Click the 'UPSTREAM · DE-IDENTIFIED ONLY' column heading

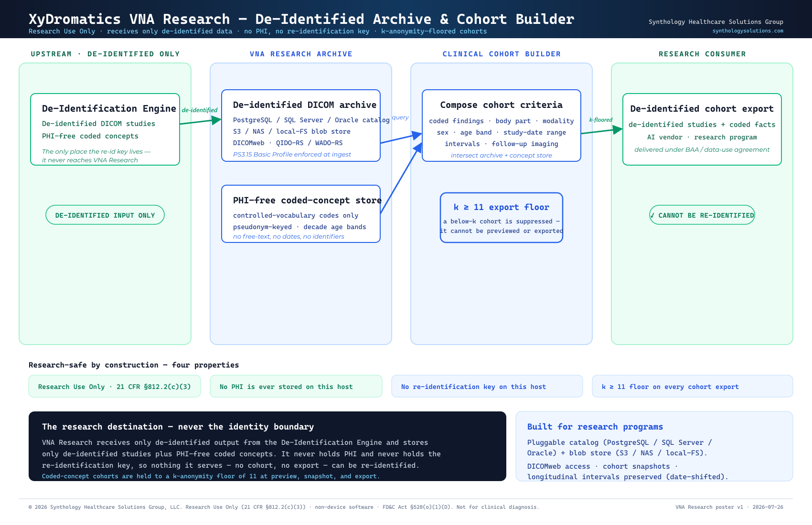coord(105,54)
